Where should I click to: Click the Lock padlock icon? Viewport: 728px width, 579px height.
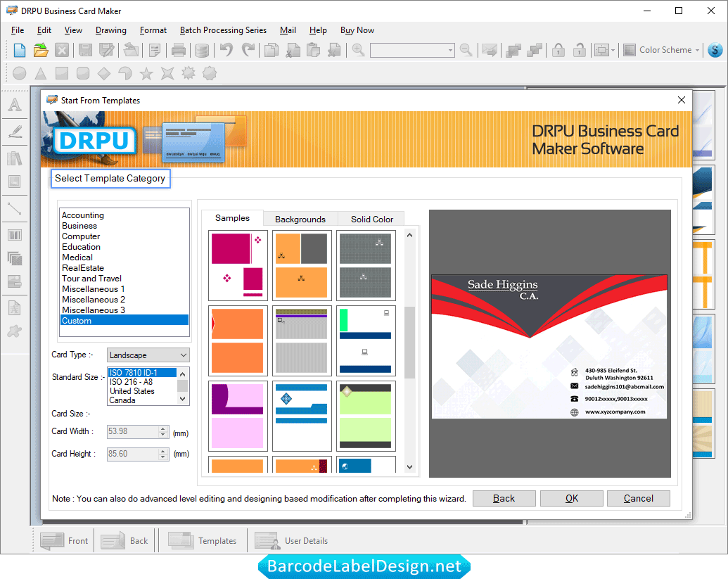click(558, 50)
